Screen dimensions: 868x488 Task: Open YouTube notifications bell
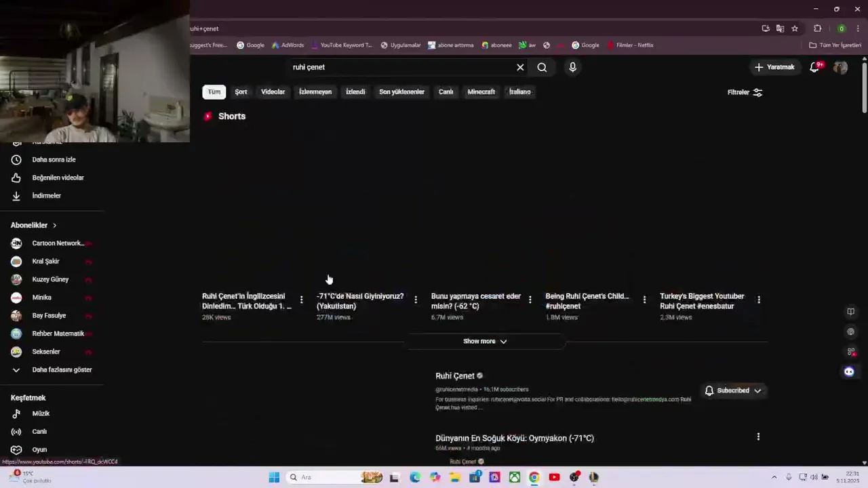814,67
